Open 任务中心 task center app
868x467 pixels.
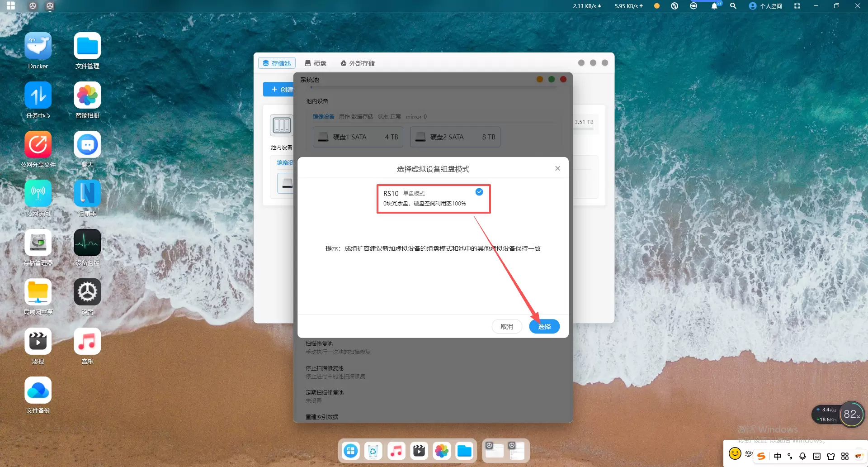pyautogui.click(x=38, y=95)
